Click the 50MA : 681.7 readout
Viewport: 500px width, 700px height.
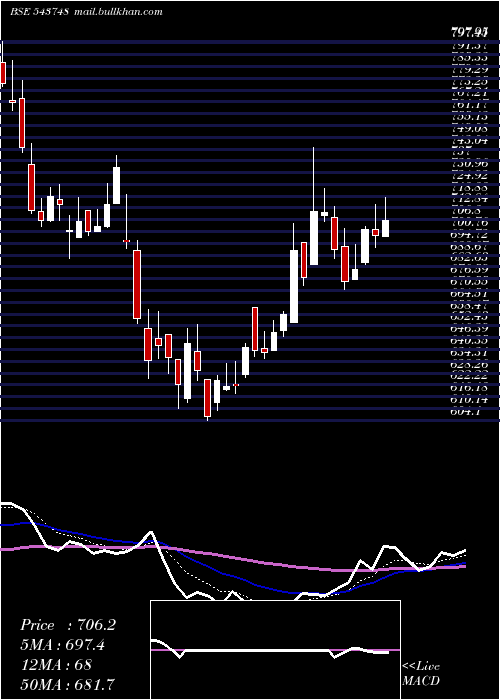coord(67,684)
